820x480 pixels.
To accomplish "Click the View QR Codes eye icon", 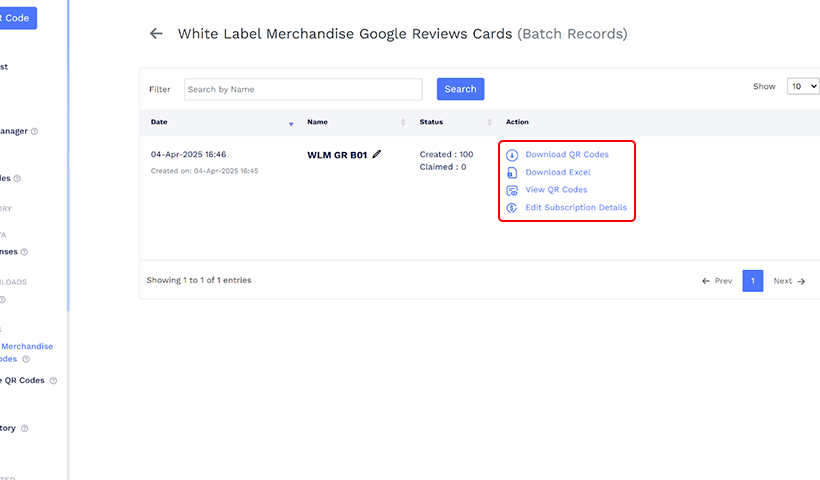I will (x=512, y=190).
